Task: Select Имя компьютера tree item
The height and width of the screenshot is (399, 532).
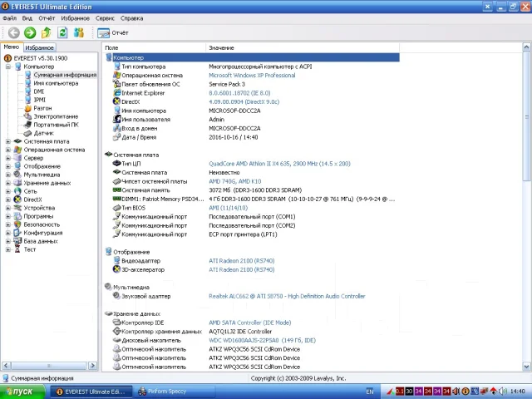Action: (x=56, y=83)
